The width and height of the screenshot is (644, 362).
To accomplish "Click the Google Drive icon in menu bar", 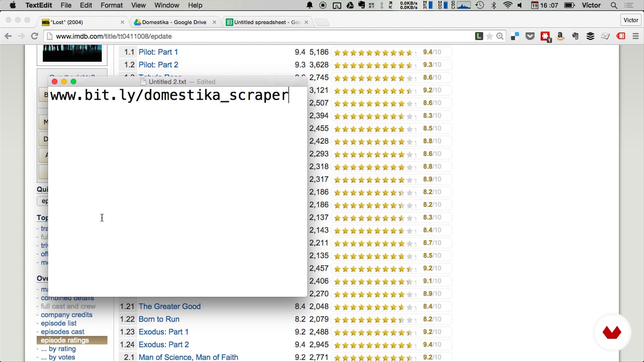I will point(350,5).
